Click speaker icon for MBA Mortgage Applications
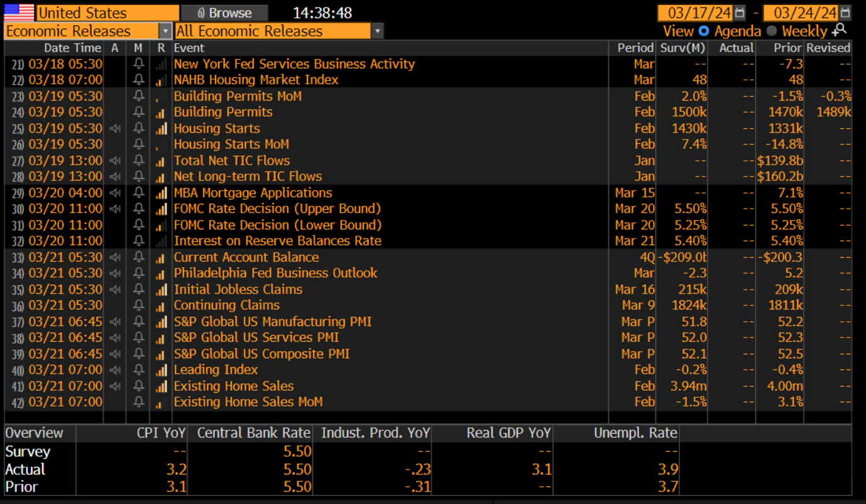Screen dimensions: 866x504 (x=115, y=193)
